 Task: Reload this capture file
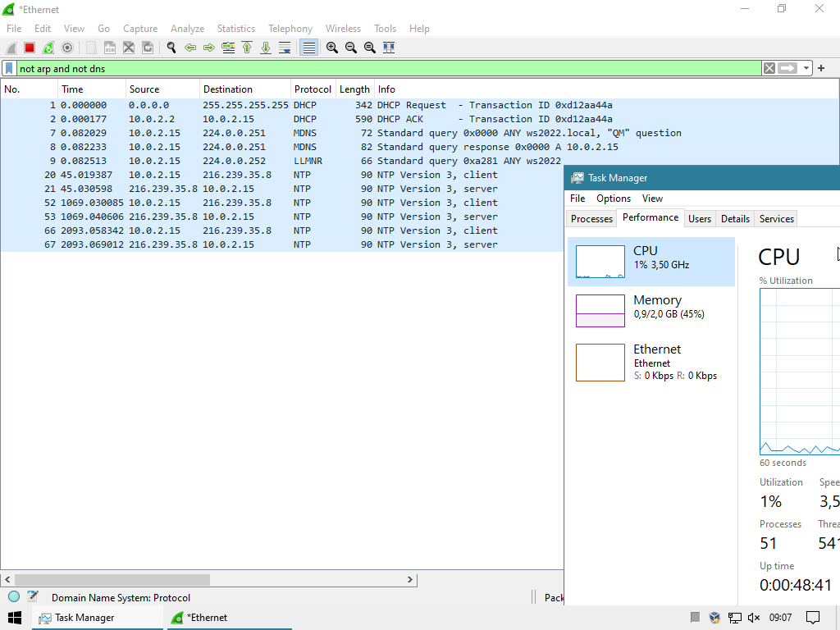148,48
